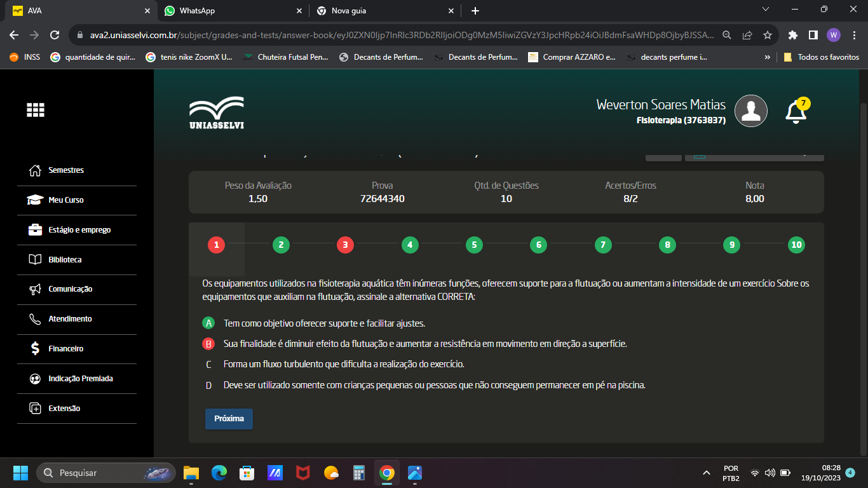
Task: Click the Comunicação megaphone icon
Action: click(x=36, y=289)
